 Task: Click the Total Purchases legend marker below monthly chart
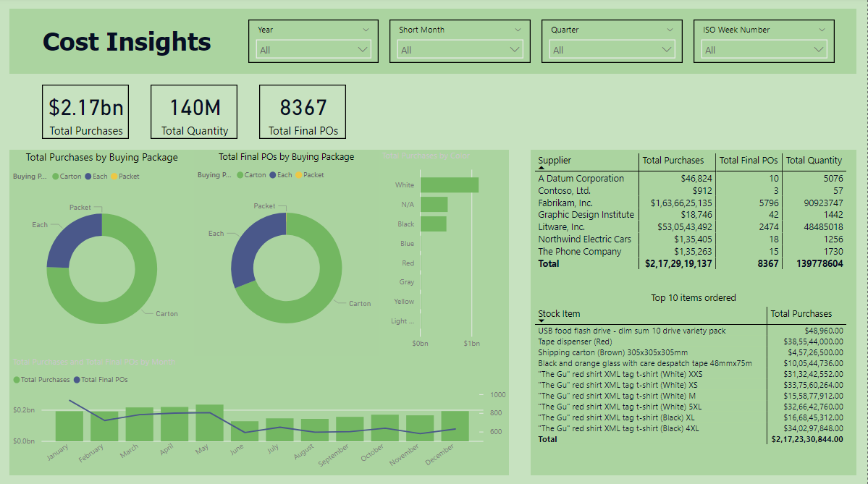click(x=17, y=379)
